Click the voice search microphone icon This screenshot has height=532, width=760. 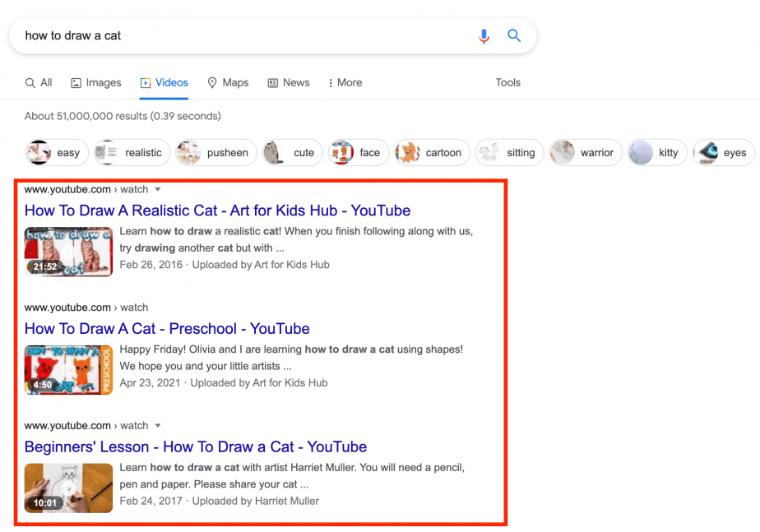(x=484, y=36)
